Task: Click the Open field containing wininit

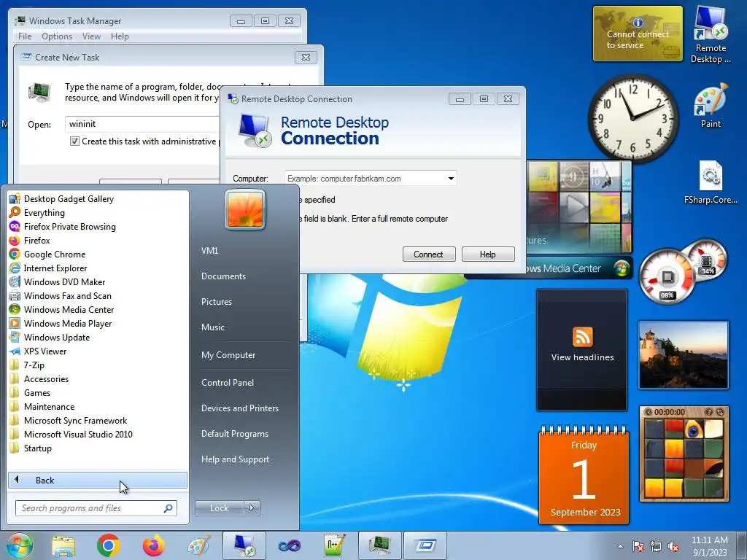Action: pos(143,124)
